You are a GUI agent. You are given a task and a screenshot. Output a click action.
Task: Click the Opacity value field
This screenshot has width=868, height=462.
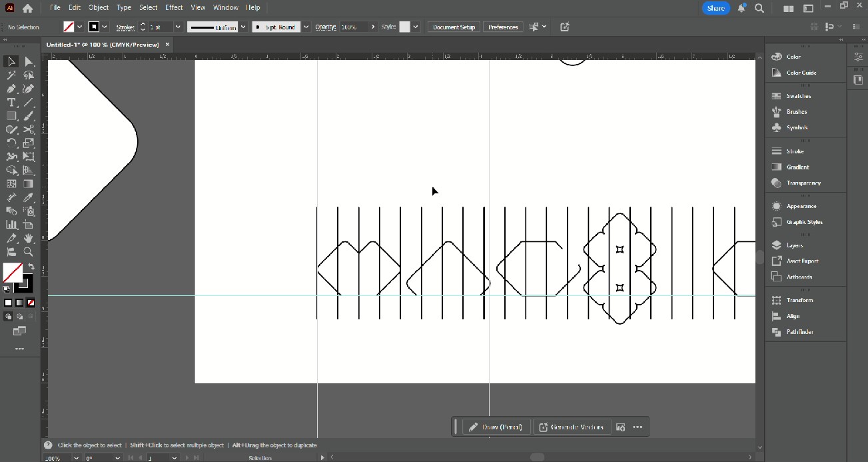point(353,27)
